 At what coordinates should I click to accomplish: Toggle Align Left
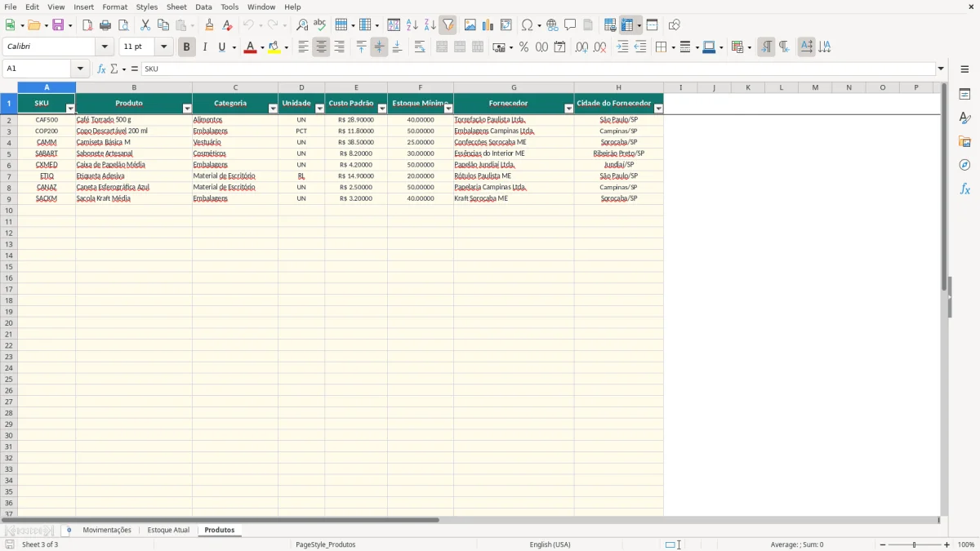303,47
